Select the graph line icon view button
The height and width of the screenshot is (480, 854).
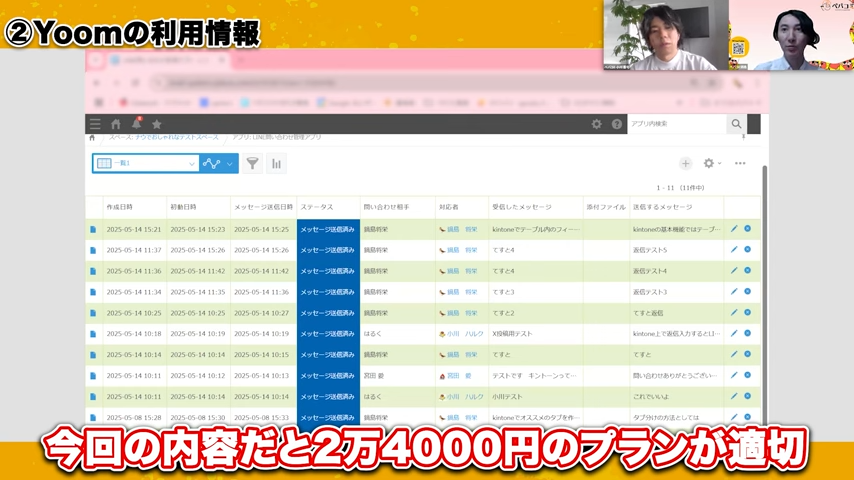click(x=211, y=163)
